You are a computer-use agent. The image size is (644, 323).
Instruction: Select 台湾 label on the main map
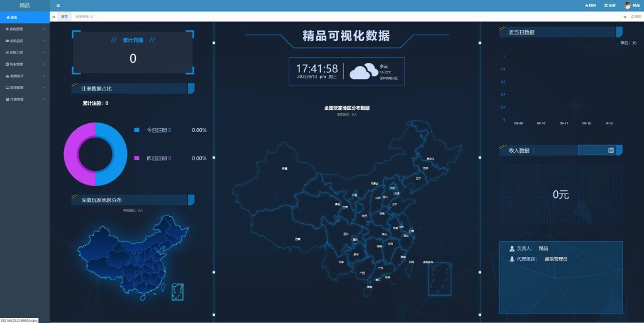411,261
